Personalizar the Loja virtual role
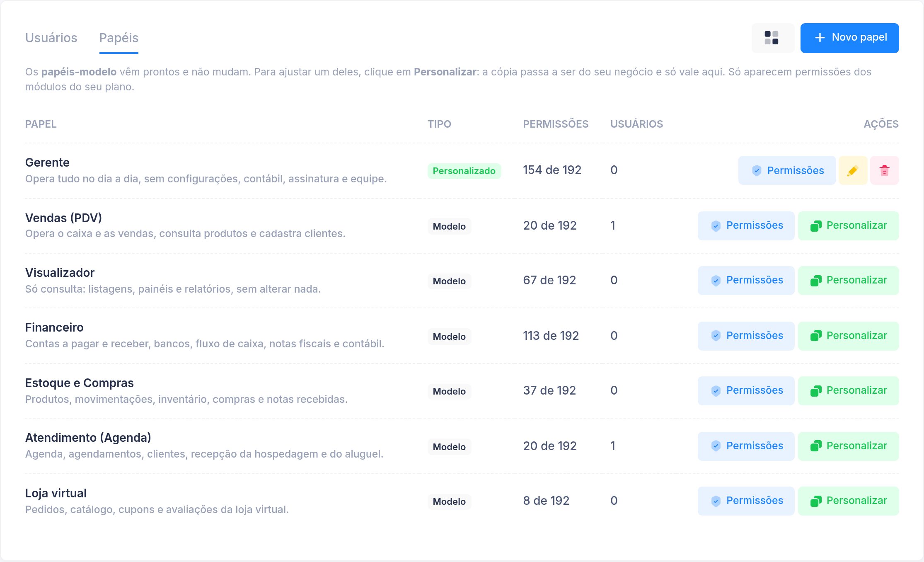This screenshot has height=562, width=924. (x=848, y=501)
